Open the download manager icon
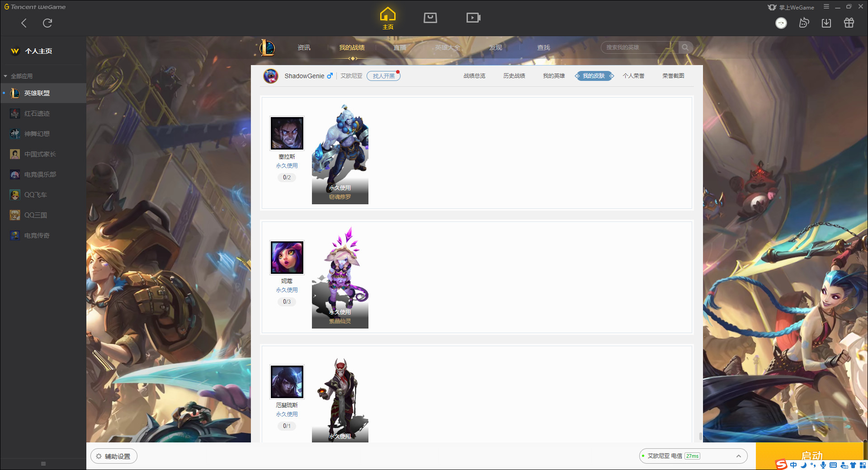The width and height of the screenshot is (868, 470). point(826,23)
